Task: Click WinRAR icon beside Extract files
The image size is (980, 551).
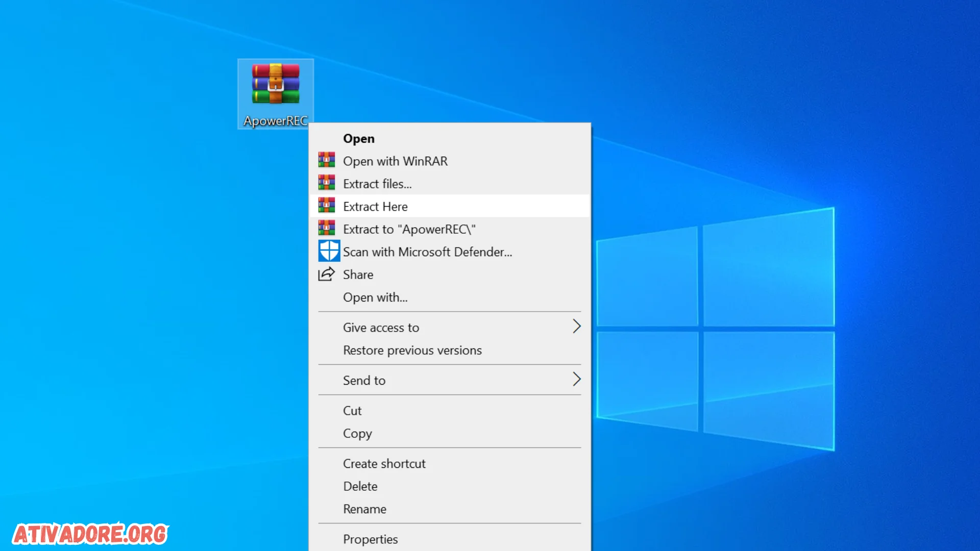Action: click(x=327, y=183)
